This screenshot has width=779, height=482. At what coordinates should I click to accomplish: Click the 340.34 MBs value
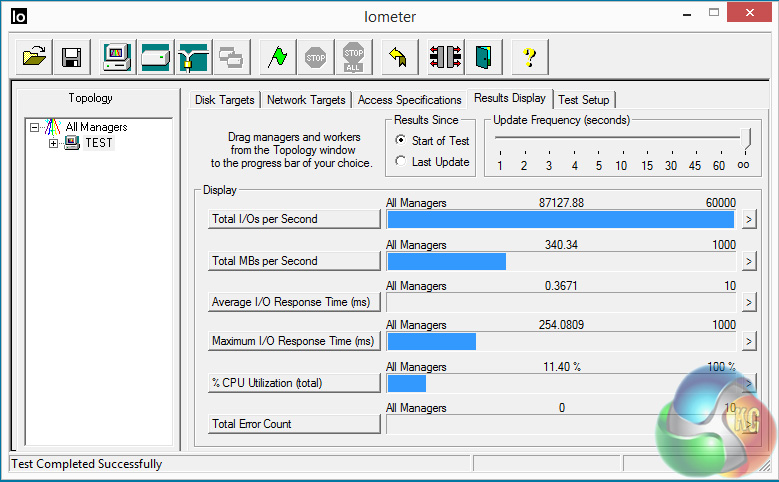561,244
